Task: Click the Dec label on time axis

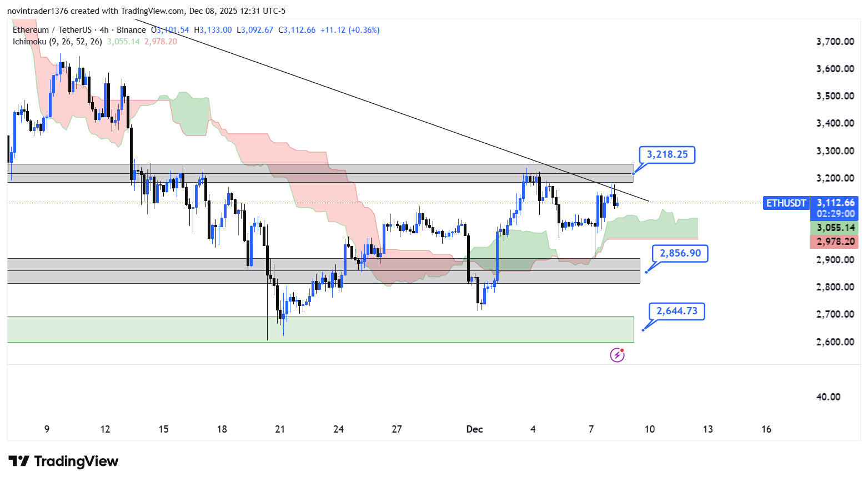Action: (474, 429)
